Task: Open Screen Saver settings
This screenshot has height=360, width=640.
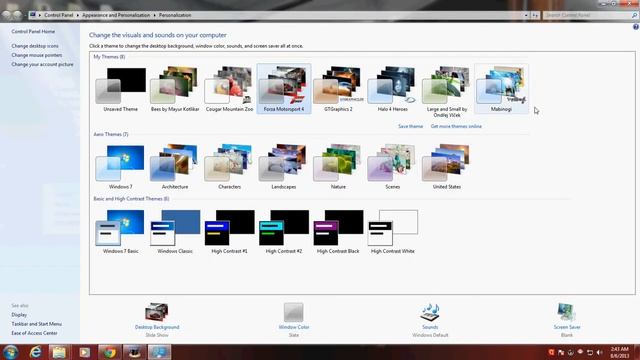Action: click(x=567, y=320)
